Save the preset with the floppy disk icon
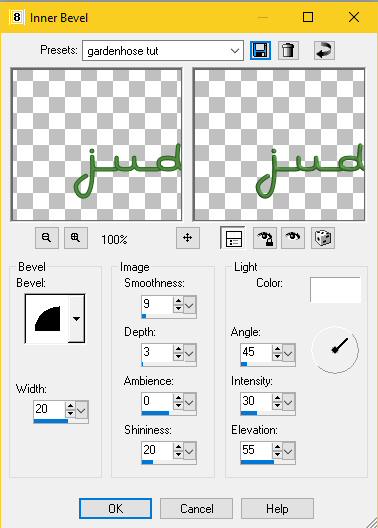Screen dimensions: 378x528 point(260,51)
